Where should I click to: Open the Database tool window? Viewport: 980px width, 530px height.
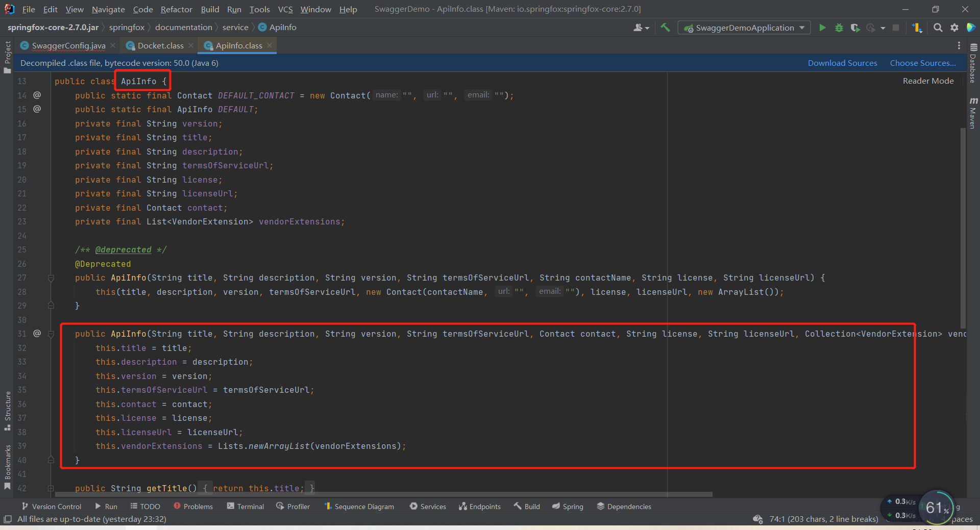pyautogui.click(x=973, y=63)
